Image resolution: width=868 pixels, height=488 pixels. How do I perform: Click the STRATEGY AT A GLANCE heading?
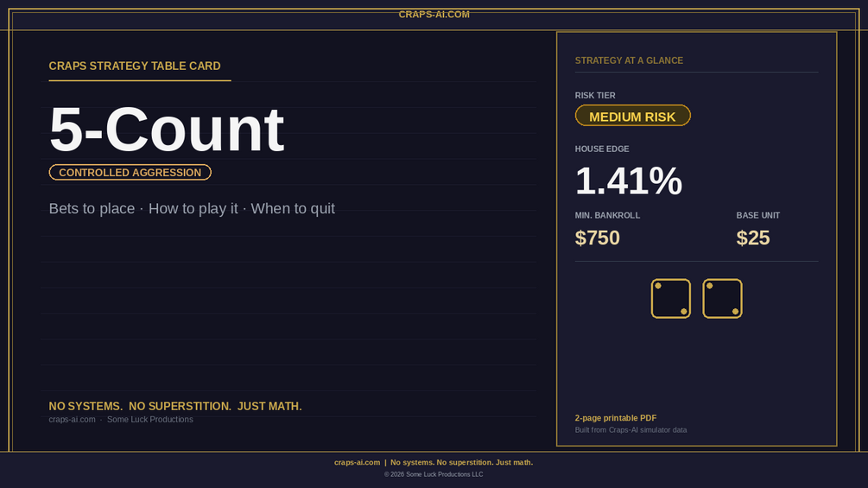pos(629,60)
